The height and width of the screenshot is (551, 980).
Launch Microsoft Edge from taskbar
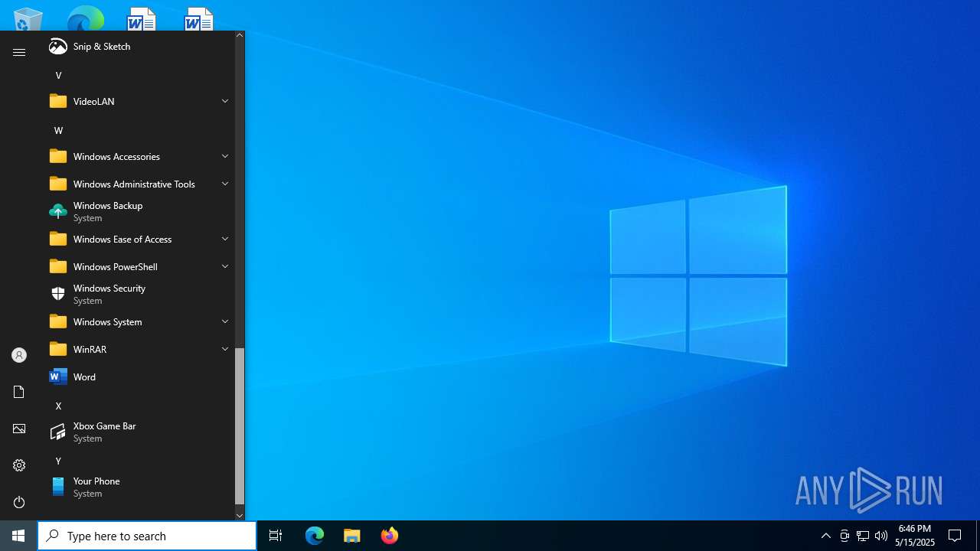point(315,536)
